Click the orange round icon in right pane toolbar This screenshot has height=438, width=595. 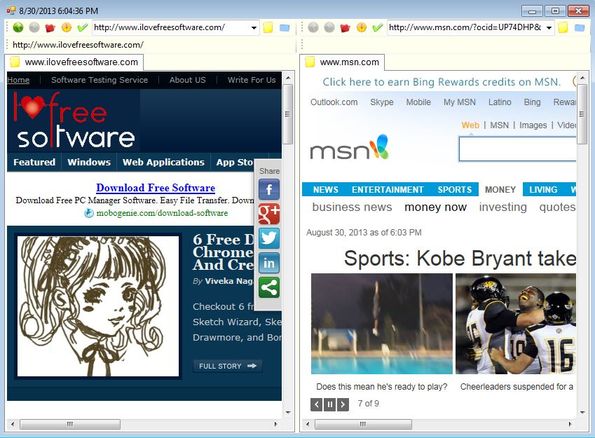[361, 27]
